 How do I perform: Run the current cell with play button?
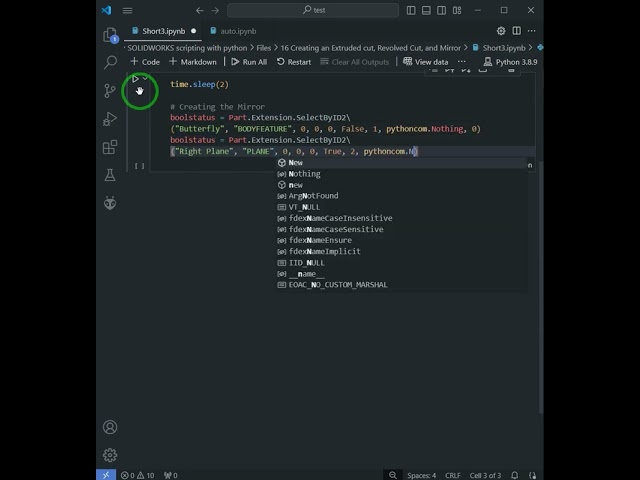(135, 78)
